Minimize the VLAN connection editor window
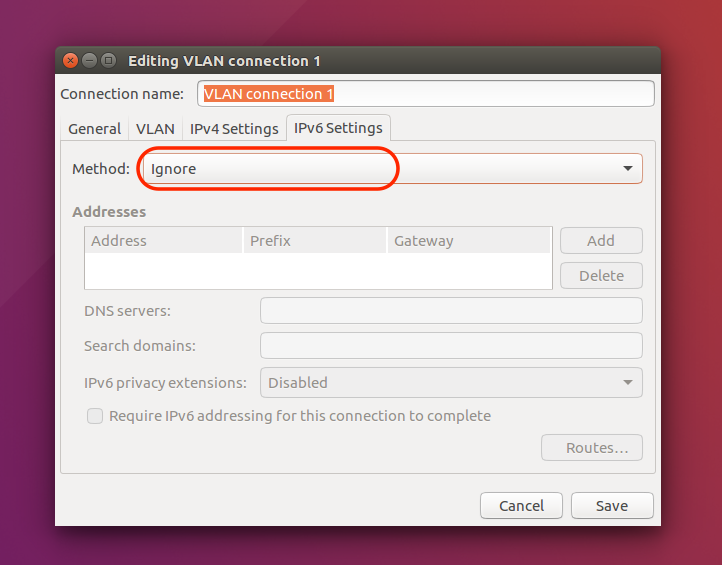This screenshot has height=565, width=722. pyautogui.click(x=89, y=60)
